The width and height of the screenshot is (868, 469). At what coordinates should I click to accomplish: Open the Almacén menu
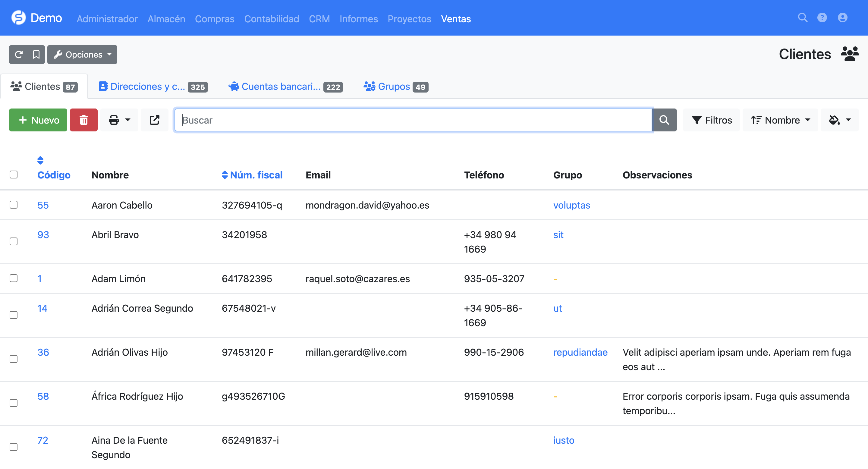(x=166, y=19)
